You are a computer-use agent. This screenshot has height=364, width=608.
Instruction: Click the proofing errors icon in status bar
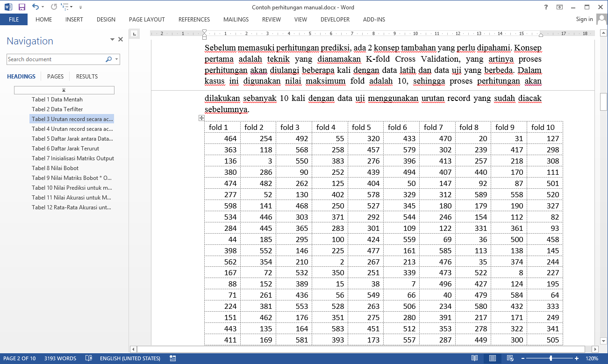point(89,358)
